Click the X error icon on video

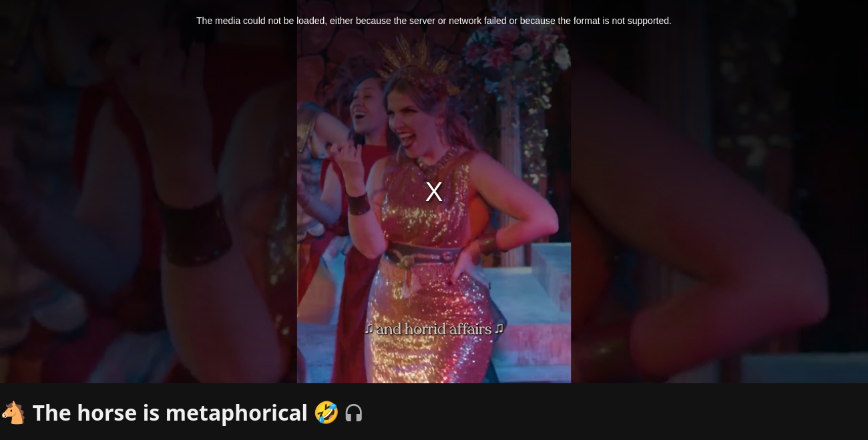click(x=434, y=192)
